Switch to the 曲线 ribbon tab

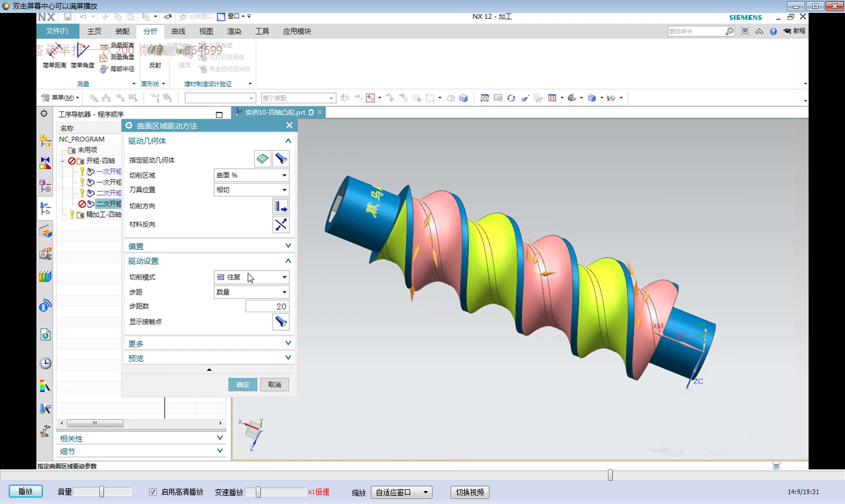click(x=178, y=32)
